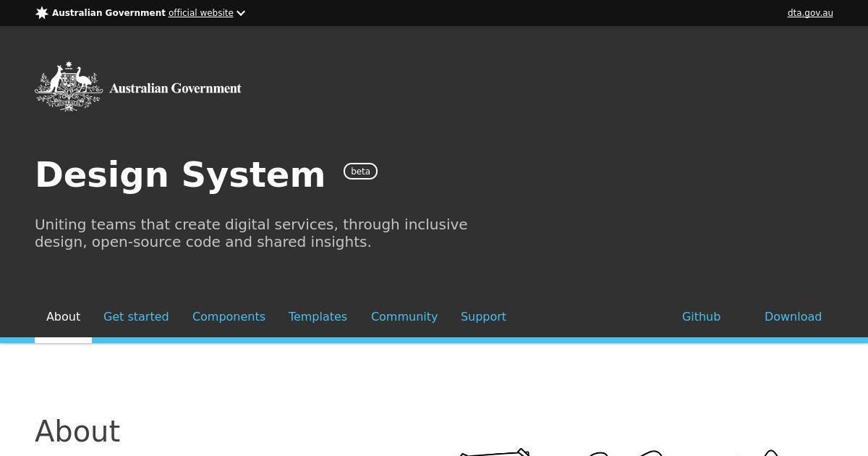The width and height of the screenshot is (868, 456).
Task: Click the Download link in navigation
Action: [793, 316]
